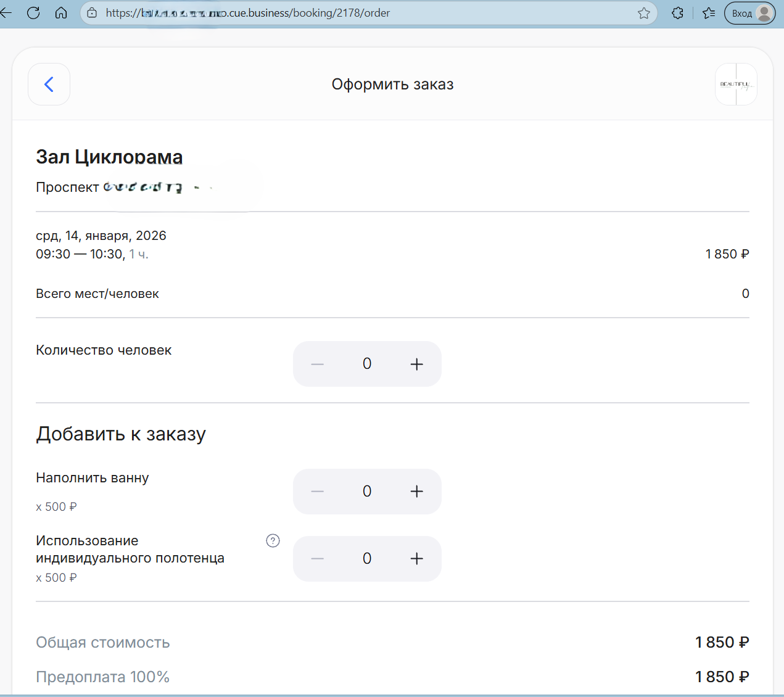Click the Вход profile button
784x697 pixels.
point(749,13)
